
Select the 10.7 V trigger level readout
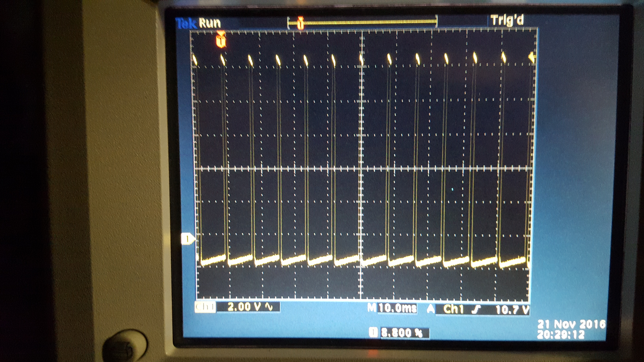pyautogui.click(x=512, y=310)
